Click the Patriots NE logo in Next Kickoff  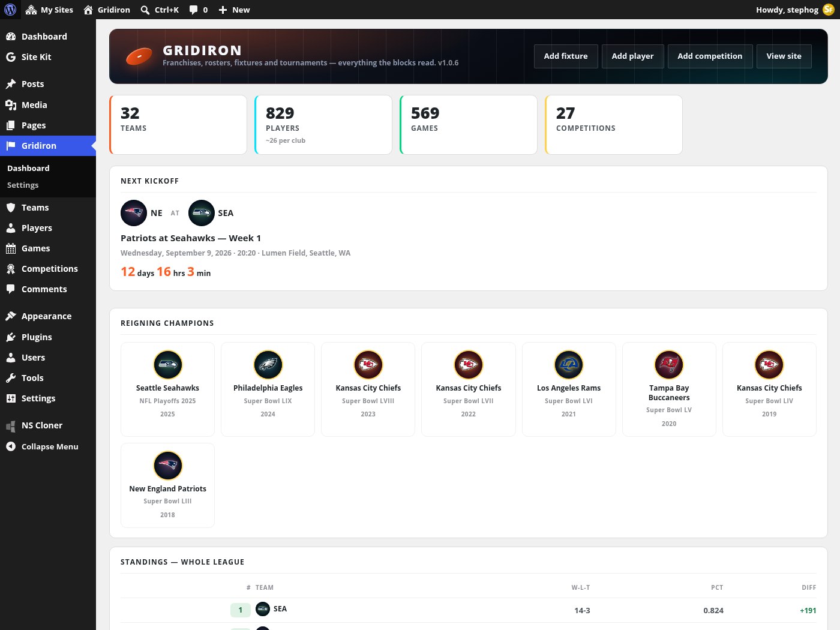click(134, 213)
